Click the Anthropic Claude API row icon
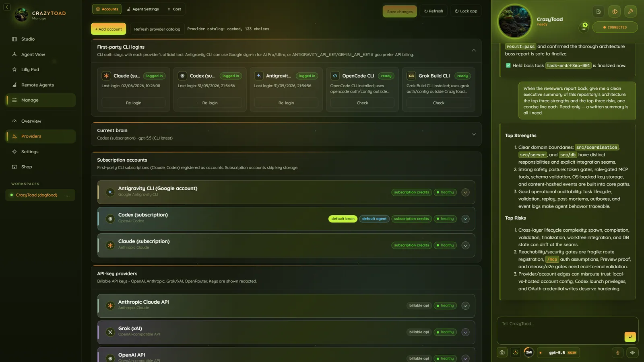This screenshot has width=644, height=362. pos(110,306)
